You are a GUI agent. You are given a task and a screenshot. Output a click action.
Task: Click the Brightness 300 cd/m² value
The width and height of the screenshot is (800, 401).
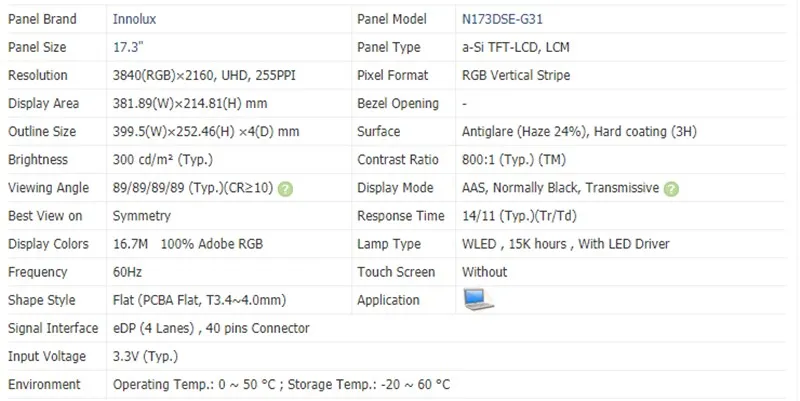point(162,160)
